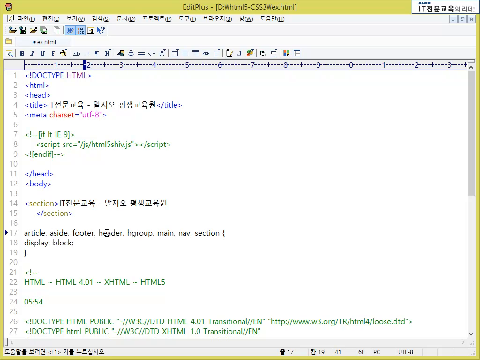The width and height of the screenshot is (480, 360).
Task: Open the Document menu (fifth menu item)
Action: point(126,19)
